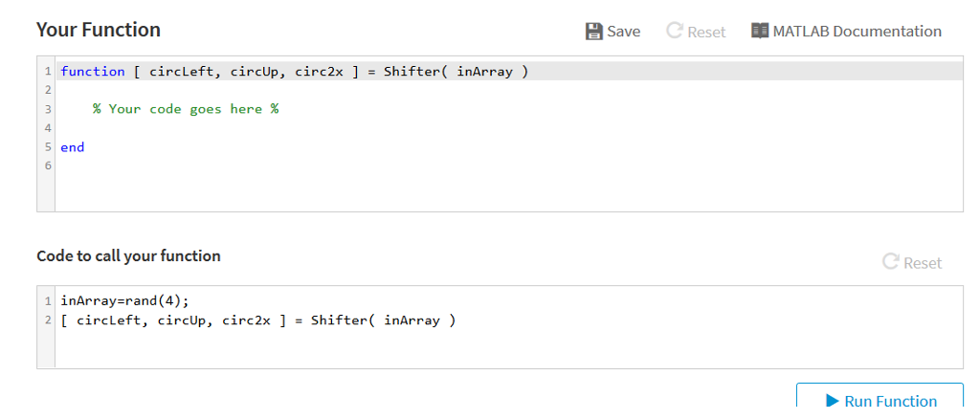
Task: Reset Your Function code
Action: click(696, 32)
